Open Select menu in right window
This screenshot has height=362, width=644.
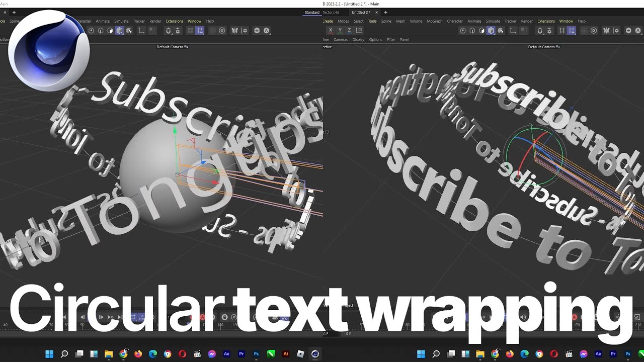359,21
